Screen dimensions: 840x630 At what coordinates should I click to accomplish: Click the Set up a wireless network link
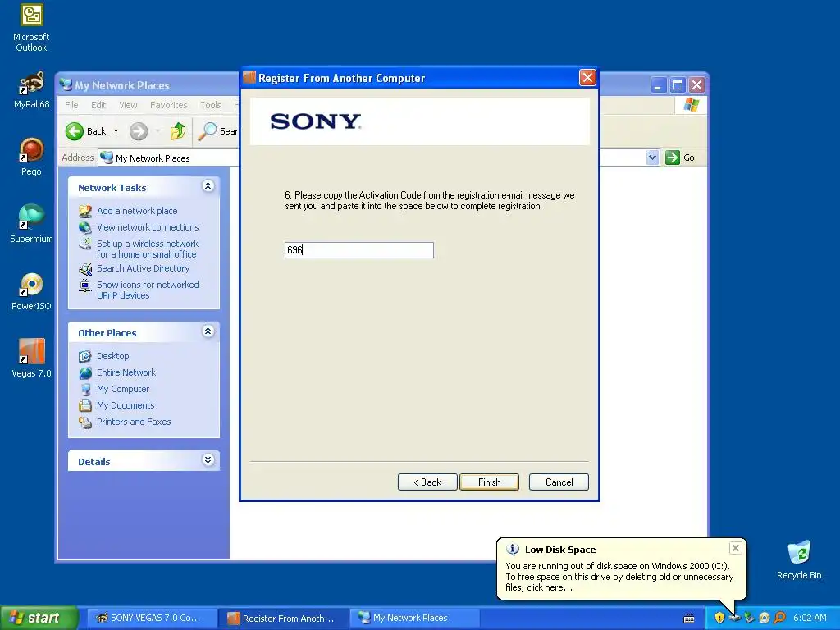tap(148, 249)
